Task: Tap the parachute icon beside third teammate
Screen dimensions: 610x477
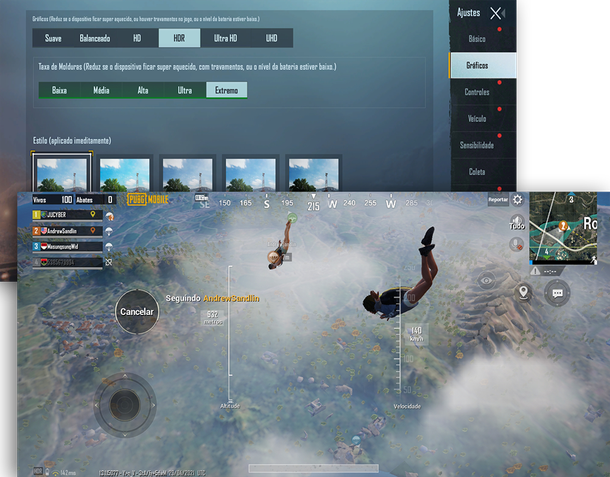Action: [x=109, y=247]
